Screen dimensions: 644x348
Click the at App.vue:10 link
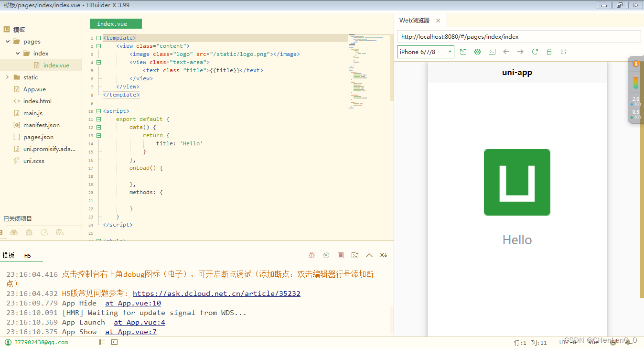pos(132,303)
